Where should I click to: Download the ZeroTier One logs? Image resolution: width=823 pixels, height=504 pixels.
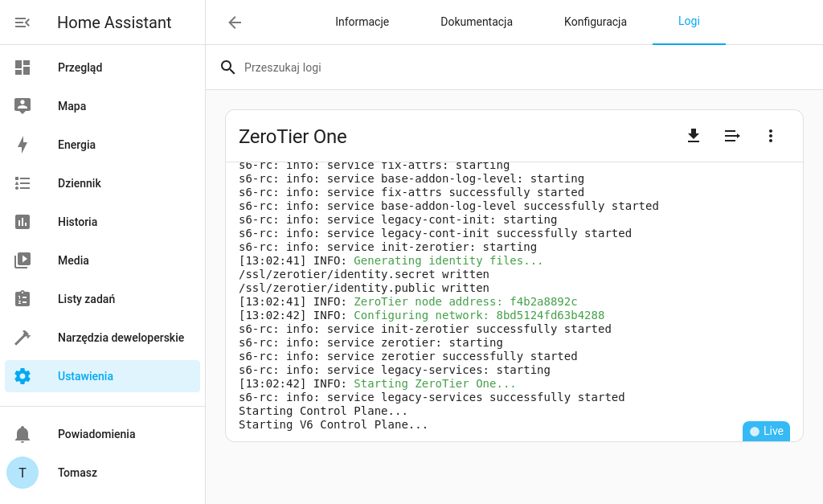point(694,136)
